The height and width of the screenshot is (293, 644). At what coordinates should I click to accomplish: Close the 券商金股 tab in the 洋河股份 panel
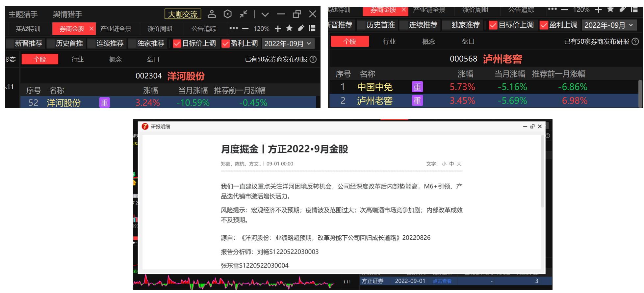pyautogui.click(x=91, y=29)
